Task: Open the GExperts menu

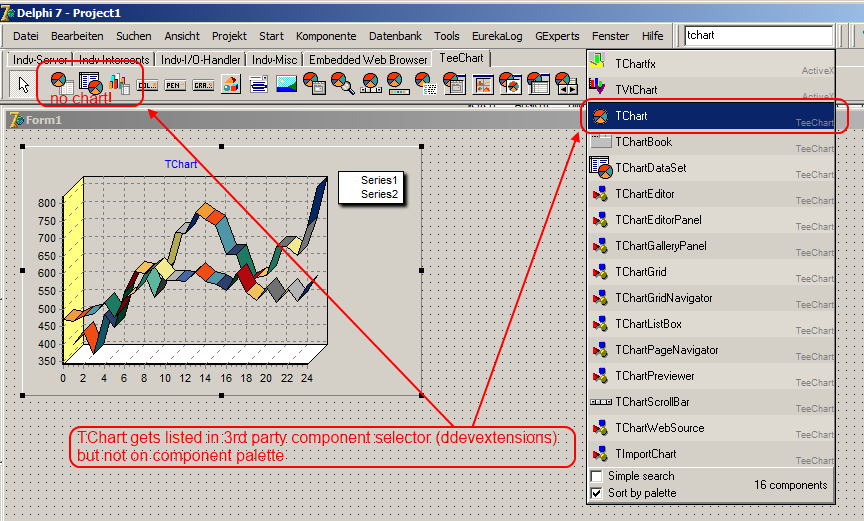Action: pyautogui.click(x=557, y=36)
